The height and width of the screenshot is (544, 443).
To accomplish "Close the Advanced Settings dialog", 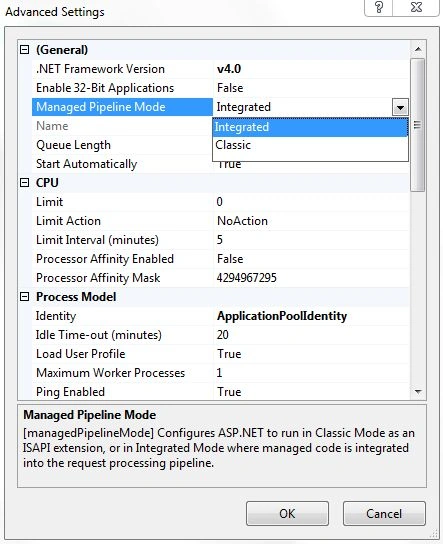I will coord(416,7).
